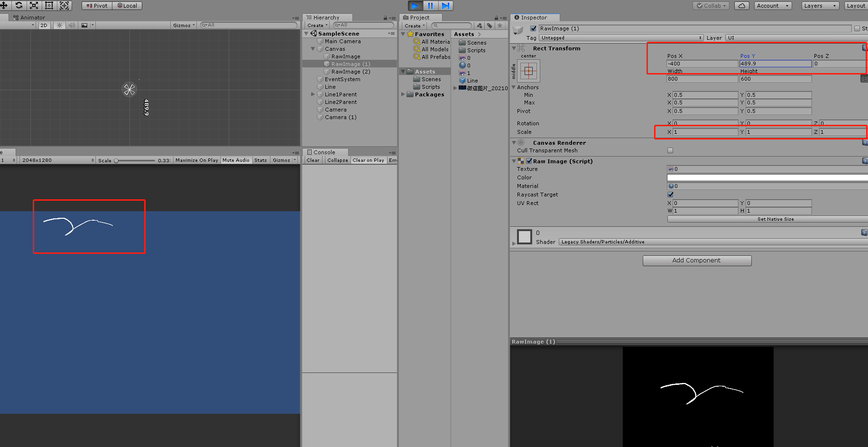Screen dimensions: 868x447
Task: Open the Project Create dropdown
Action: click(x=415, y=26)
